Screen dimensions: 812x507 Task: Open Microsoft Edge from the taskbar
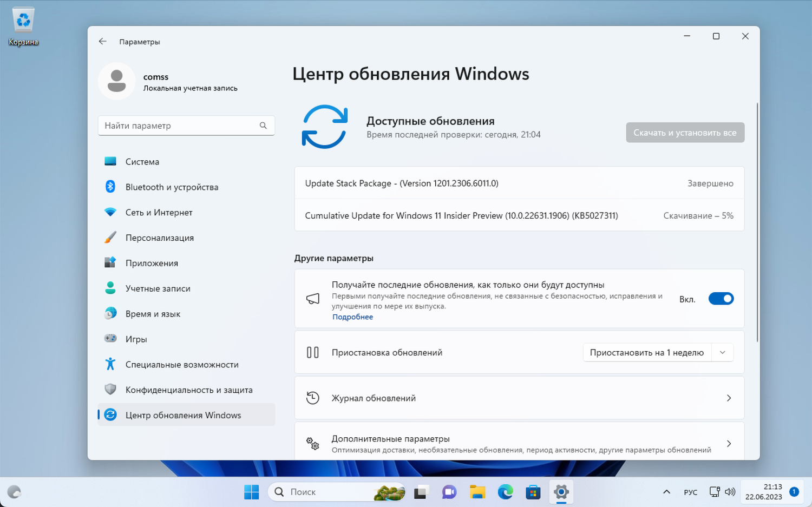click(506, 492)
